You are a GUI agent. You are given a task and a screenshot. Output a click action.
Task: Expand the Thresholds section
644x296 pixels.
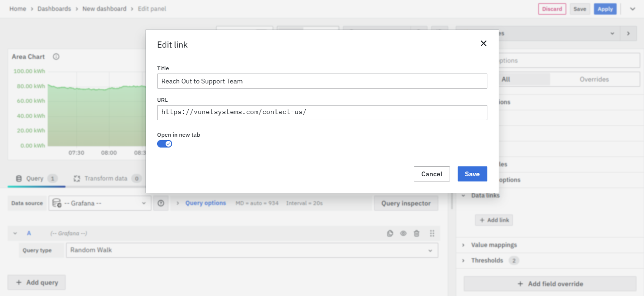[487, 260]
